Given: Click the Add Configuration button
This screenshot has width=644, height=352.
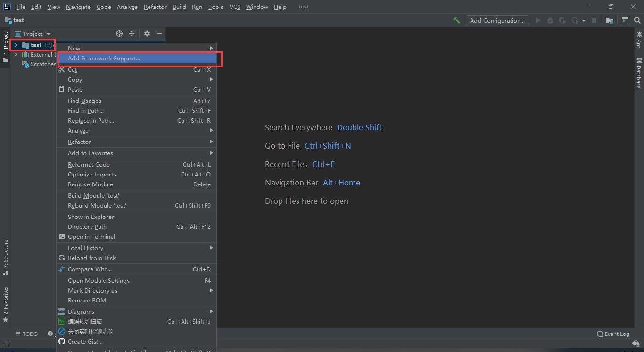Looking at the screenshot, I should (497, 20).
